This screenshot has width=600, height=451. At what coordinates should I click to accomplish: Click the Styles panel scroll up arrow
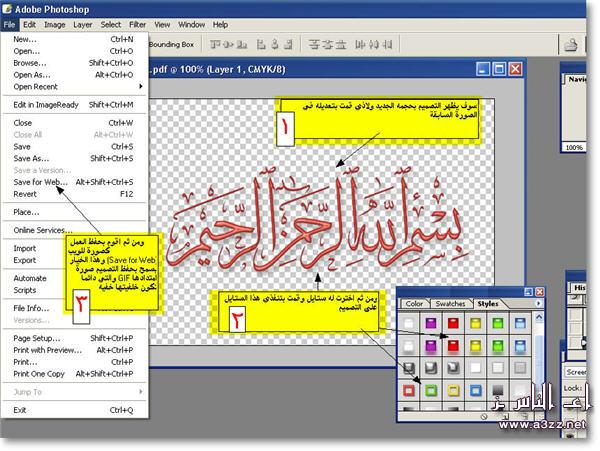(x=539, y=317)
